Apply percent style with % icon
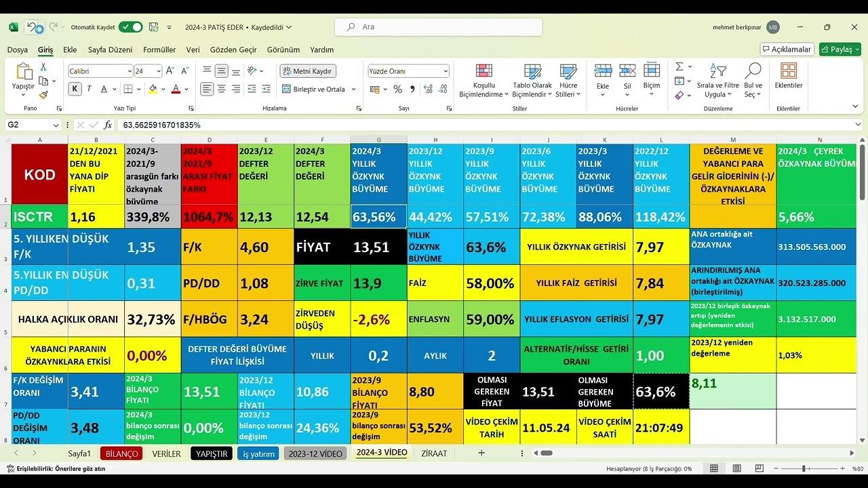The width and height of the screenshot is (868, 488). (397, 89)
